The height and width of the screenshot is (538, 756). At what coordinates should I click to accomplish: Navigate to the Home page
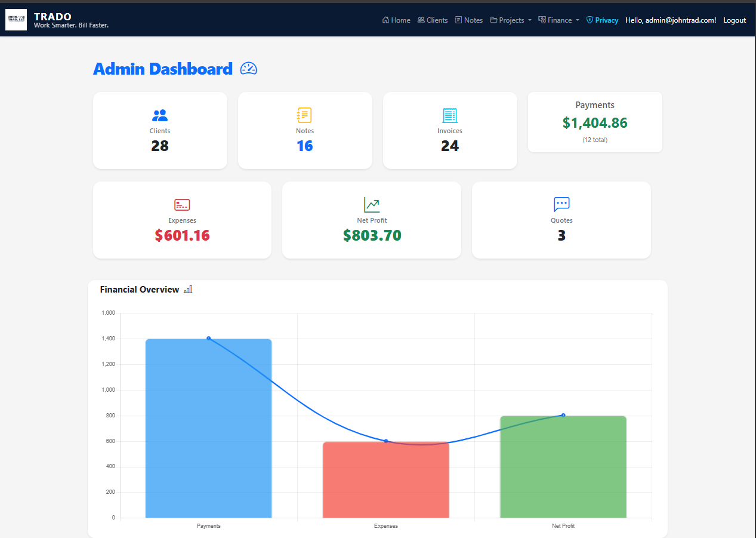(x=396, y=20)
